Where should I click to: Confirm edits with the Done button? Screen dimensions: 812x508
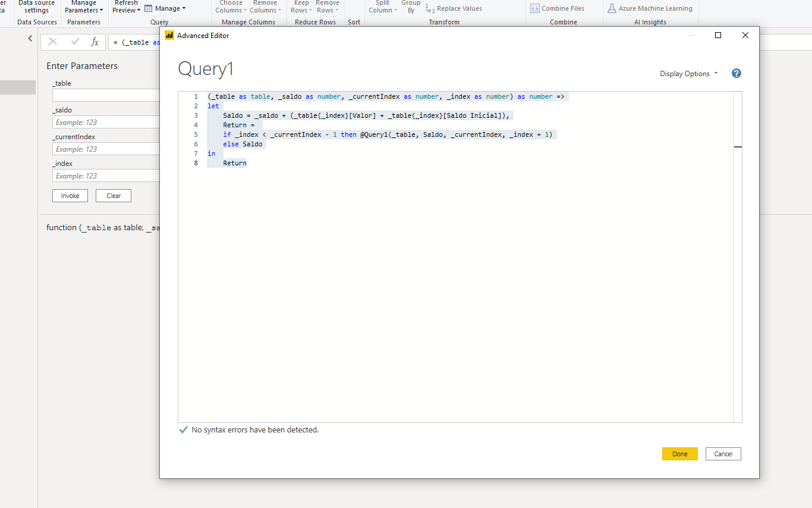point(680,454)
